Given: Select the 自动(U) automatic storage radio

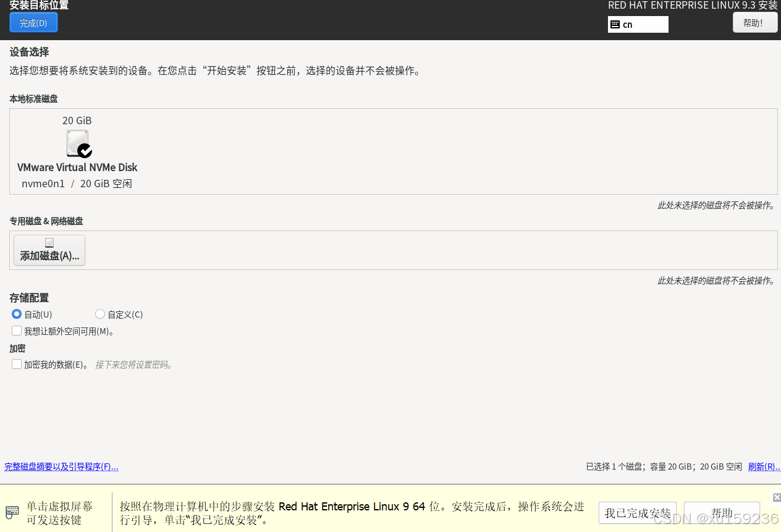Looking at the screenshot, I should [17, 314].
